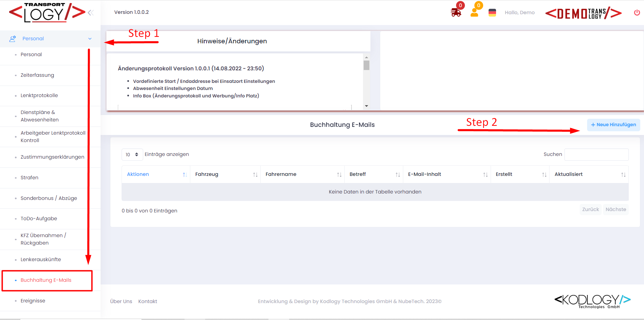This screenshot has width=644, height=320.
Task: Select Zeiterfassung in the sidebar
Action: (x=37, y=75)
